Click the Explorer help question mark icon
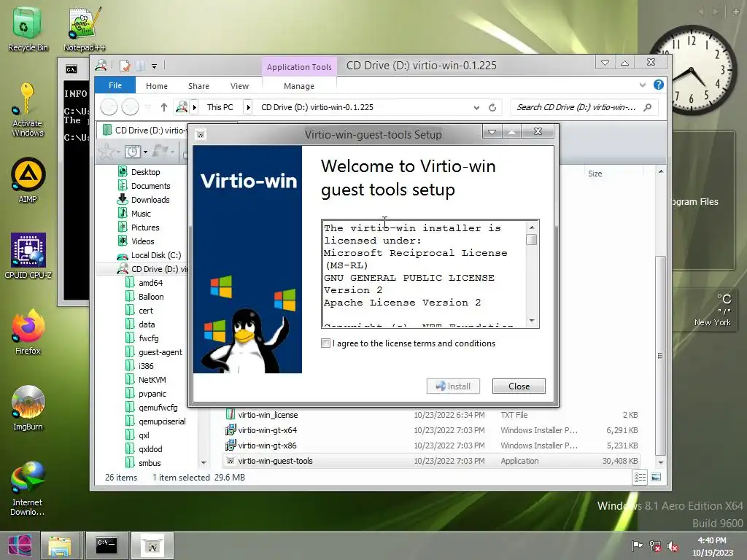 click(x=659, y=85)
